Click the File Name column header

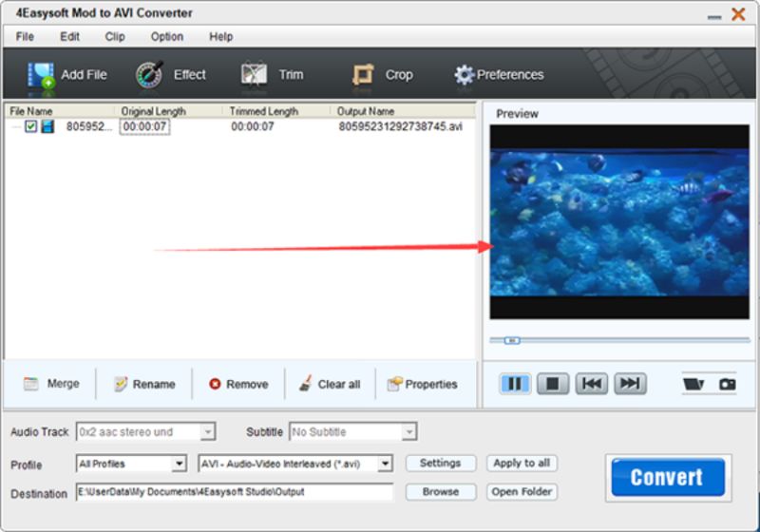pos(59,111)
